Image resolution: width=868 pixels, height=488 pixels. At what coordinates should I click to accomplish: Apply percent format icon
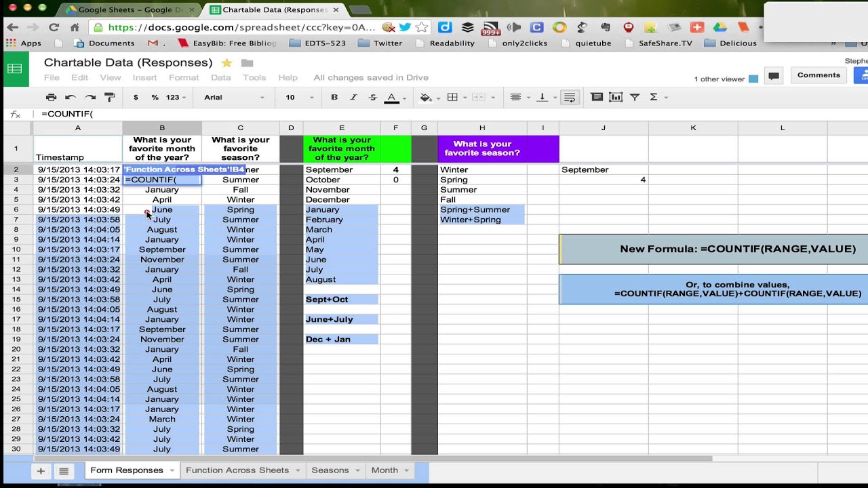[155, 98]
